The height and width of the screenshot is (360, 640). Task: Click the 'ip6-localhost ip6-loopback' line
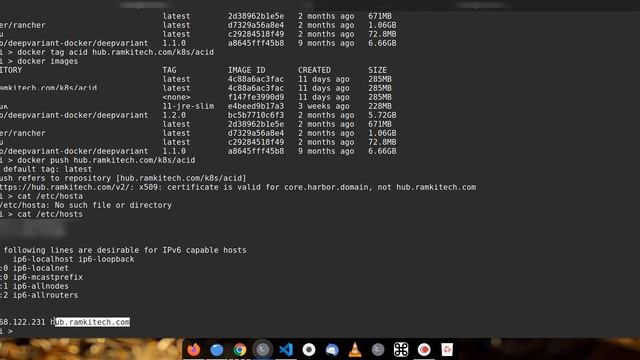click(x=73, y=259)
